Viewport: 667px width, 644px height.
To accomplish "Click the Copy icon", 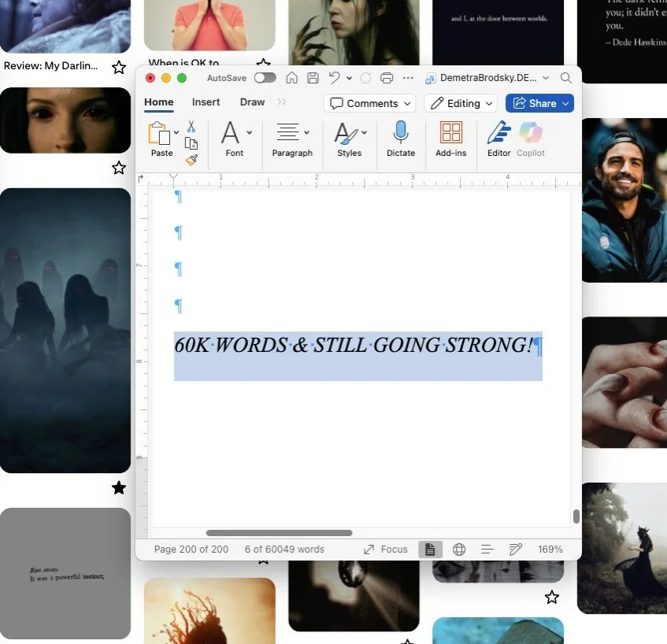I will (x=191, y=144).
